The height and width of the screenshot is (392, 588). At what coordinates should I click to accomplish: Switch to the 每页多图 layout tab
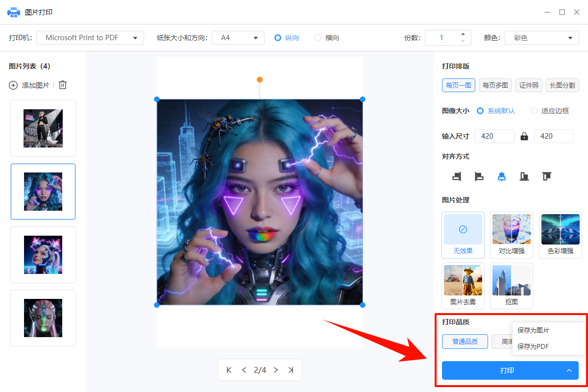click(495, 85)
